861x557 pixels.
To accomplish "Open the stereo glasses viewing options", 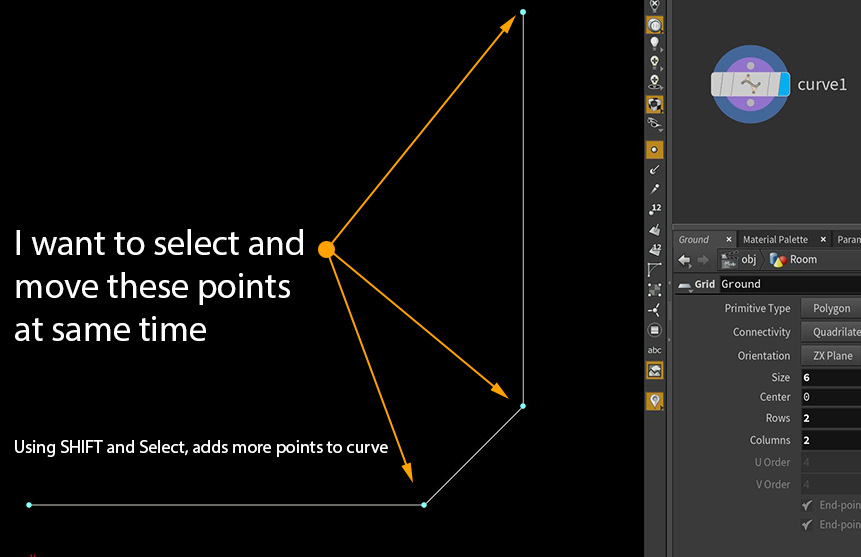I will (654, 124).
